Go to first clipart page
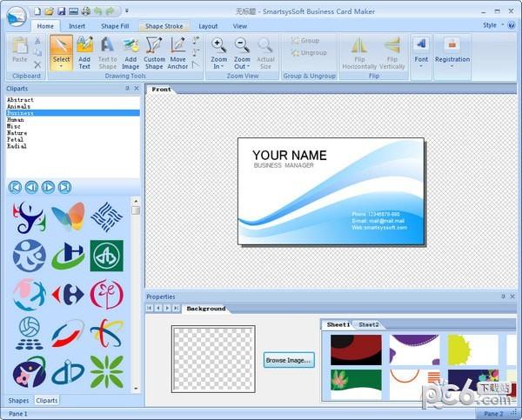The image size is (522, 420). [x=15, y=187]
